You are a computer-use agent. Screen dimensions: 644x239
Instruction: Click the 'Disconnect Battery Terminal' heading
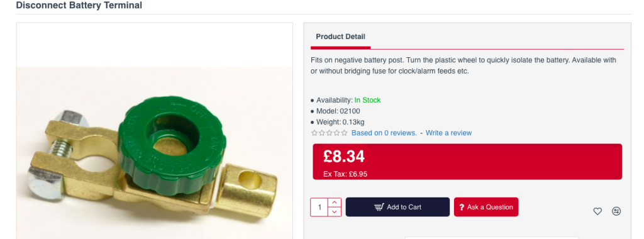[x=79, y=5]
